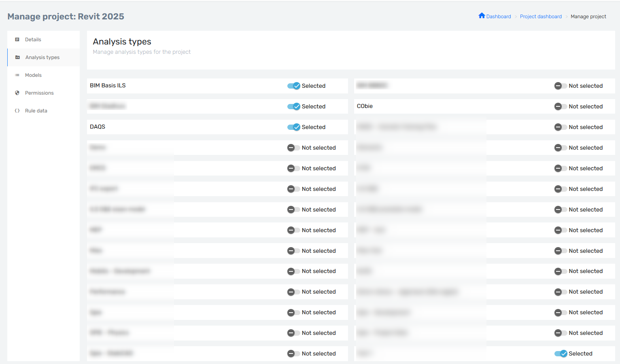Viewport: 620px width, 364px height.
Task: Toggle the switch below BIM Basis ILS
Action: (294, 106)
